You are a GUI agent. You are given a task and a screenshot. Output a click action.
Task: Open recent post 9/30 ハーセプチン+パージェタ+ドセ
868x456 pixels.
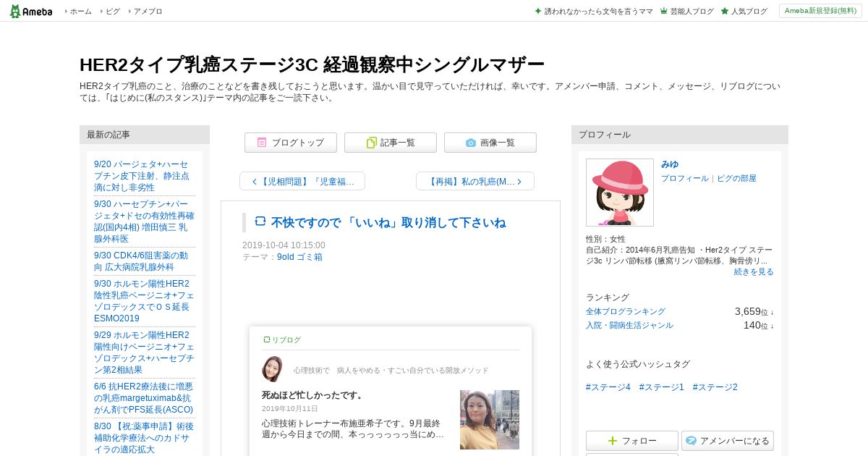144,221
